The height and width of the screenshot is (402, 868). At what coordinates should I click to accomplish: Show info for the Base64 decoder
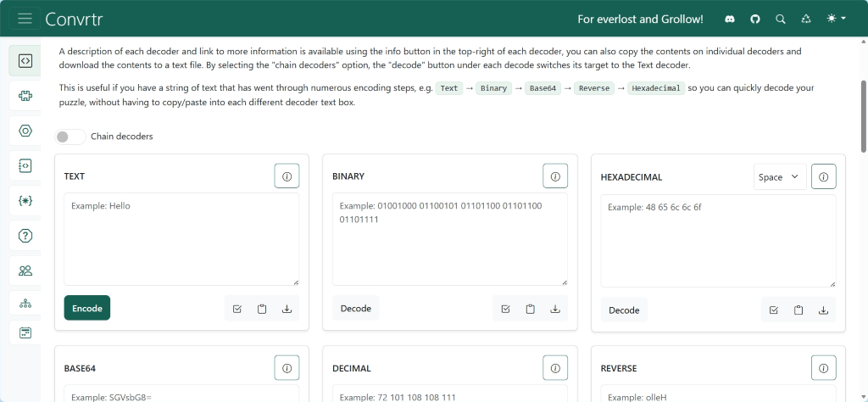pos(287,368)
